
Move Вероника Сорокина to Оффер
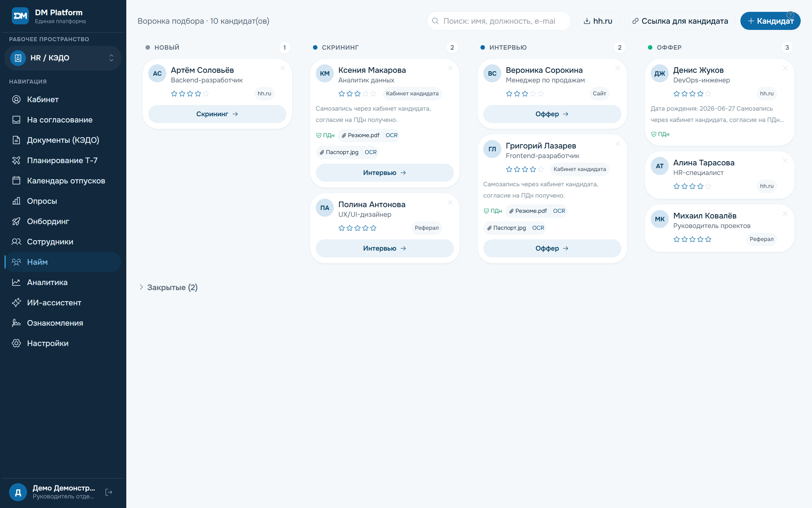tap(552, 114)
